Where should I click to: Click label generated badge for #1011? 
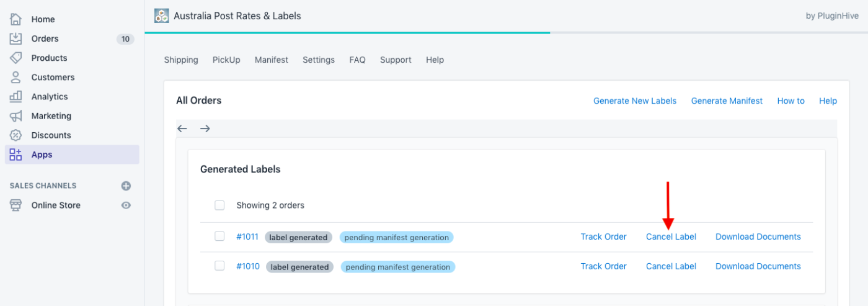click(298, 237)
